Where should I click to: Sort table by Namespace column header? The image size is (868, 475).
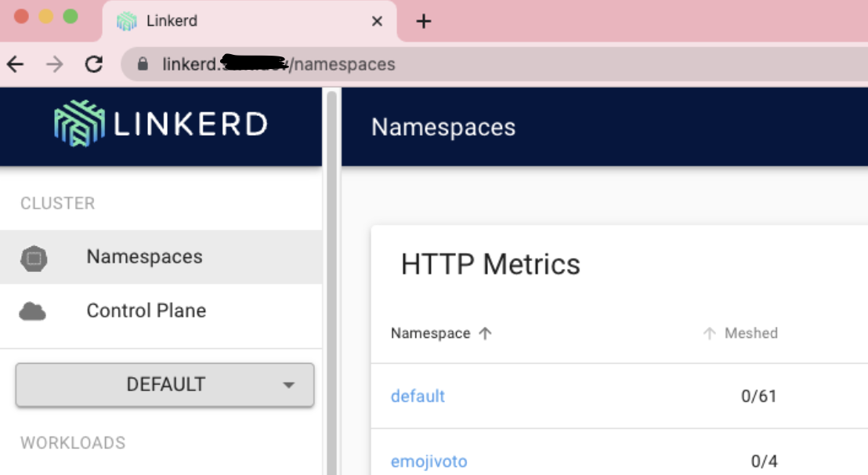click(431, 333)
